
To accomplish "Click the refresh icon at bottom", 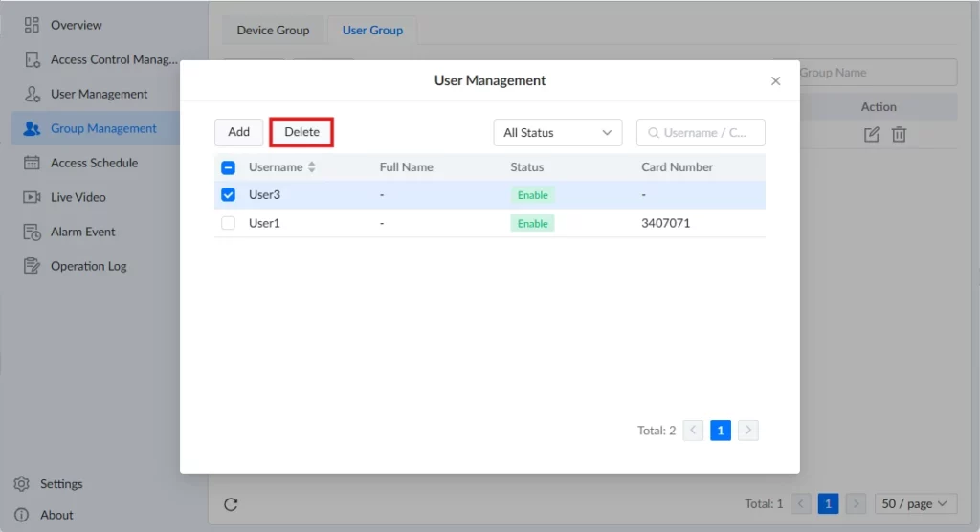I will 231,504.
